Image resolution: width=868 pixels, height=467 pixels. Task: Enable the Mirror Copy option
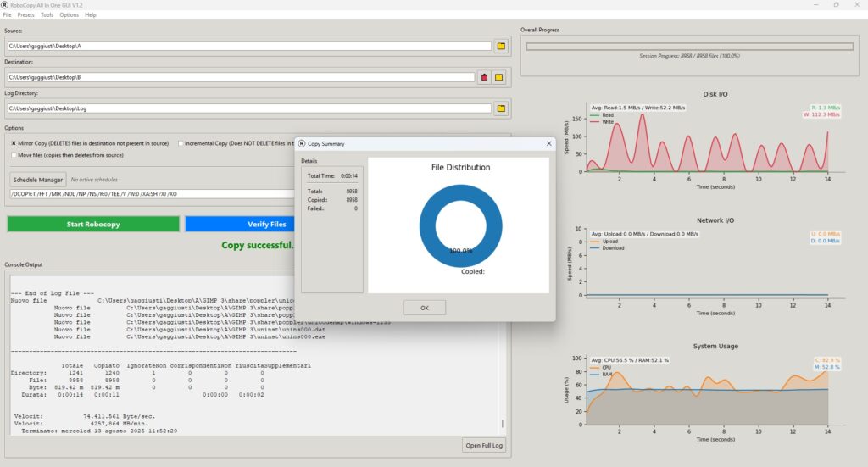click(14, 143)
